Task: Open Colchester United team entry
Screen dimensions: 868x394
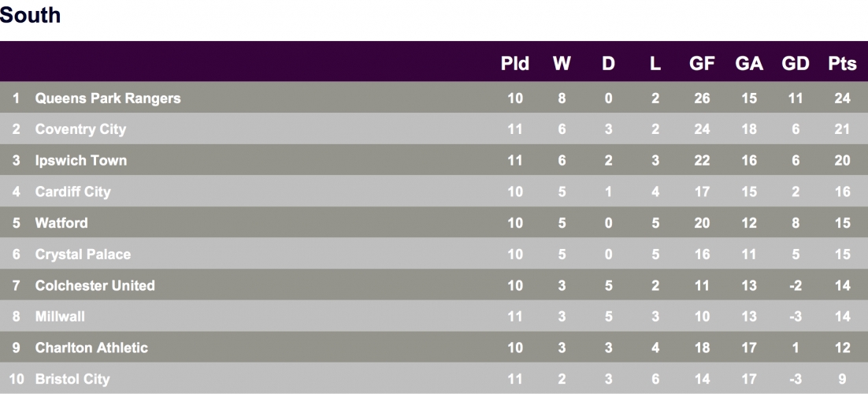Action: pyautogui.click(x=95, y=285)
